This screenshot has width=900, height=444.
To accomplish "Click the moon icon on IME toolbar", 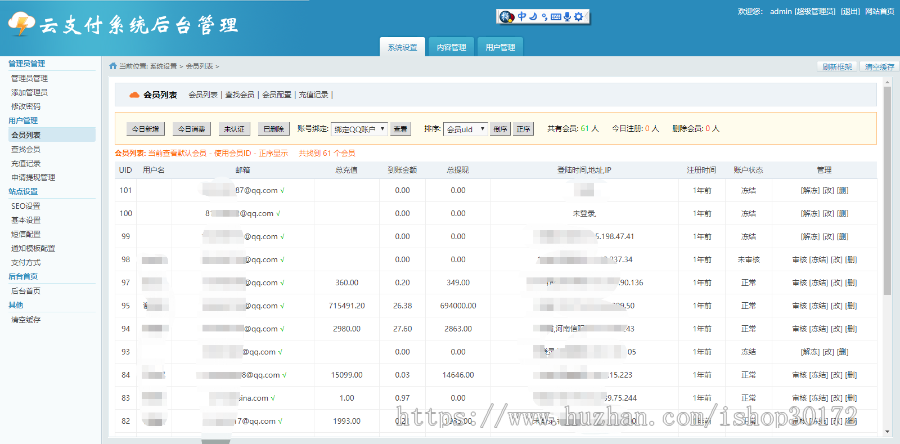I will (x=533, y=17).
